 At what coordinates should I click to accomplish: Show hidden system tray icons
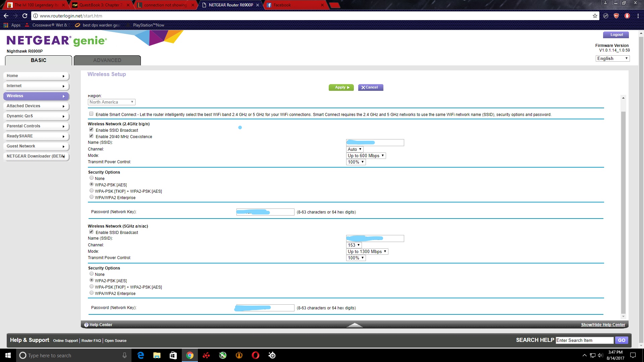point(585,355)
